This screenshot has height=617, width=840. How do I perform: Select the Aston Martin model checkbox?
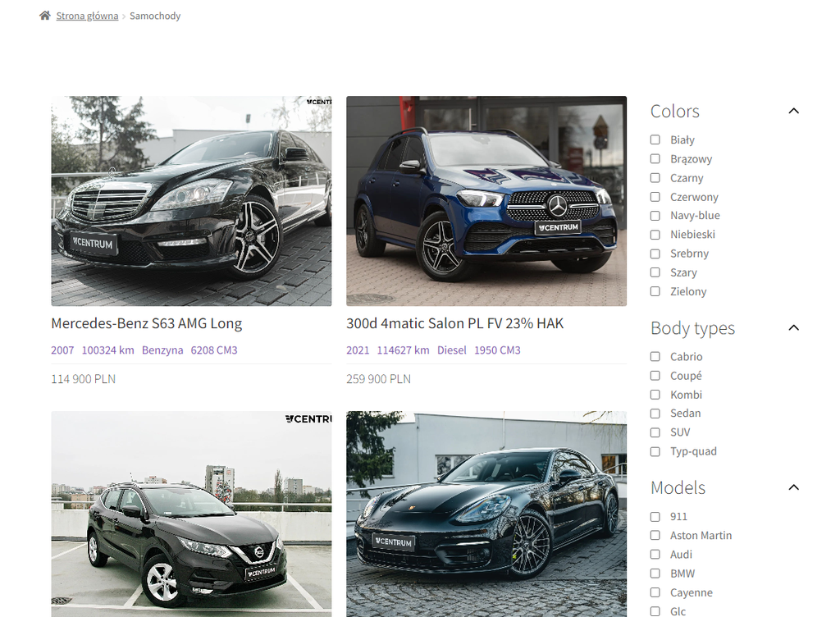coord(655,535)
